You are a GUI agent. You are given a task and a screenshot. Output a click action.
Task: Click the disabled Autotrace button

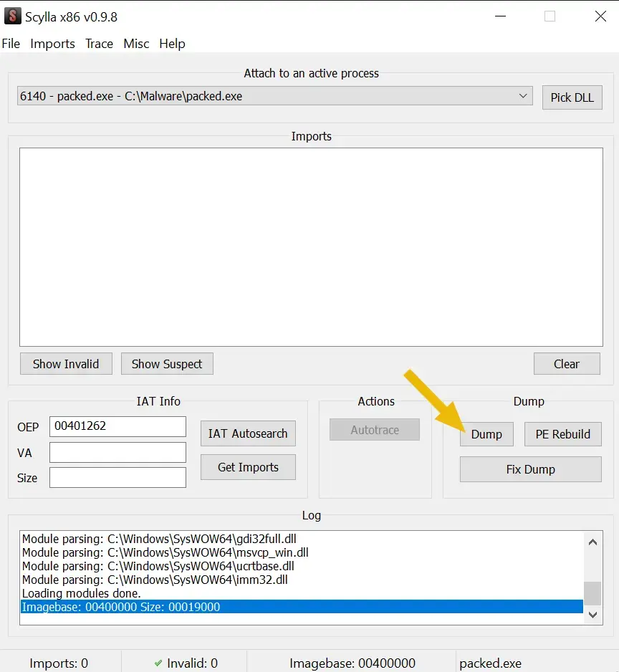(x=375, y=429)
